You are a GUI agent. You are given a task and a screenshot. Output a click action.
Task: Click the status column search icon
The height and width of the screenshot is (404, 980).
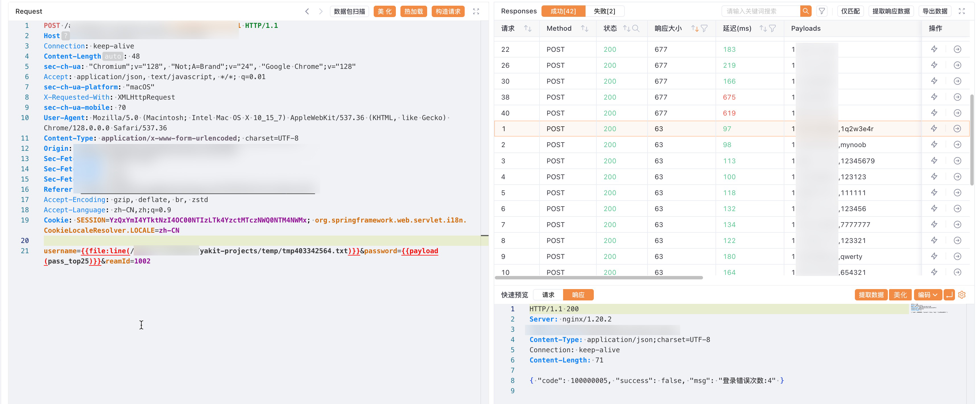(636, 28)
